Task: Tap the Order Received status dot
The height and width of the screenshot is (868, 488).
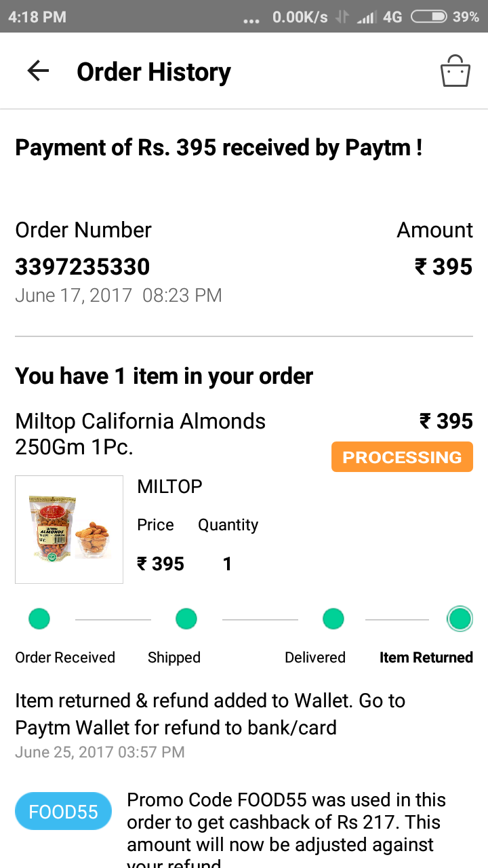Action: (39, 618)
